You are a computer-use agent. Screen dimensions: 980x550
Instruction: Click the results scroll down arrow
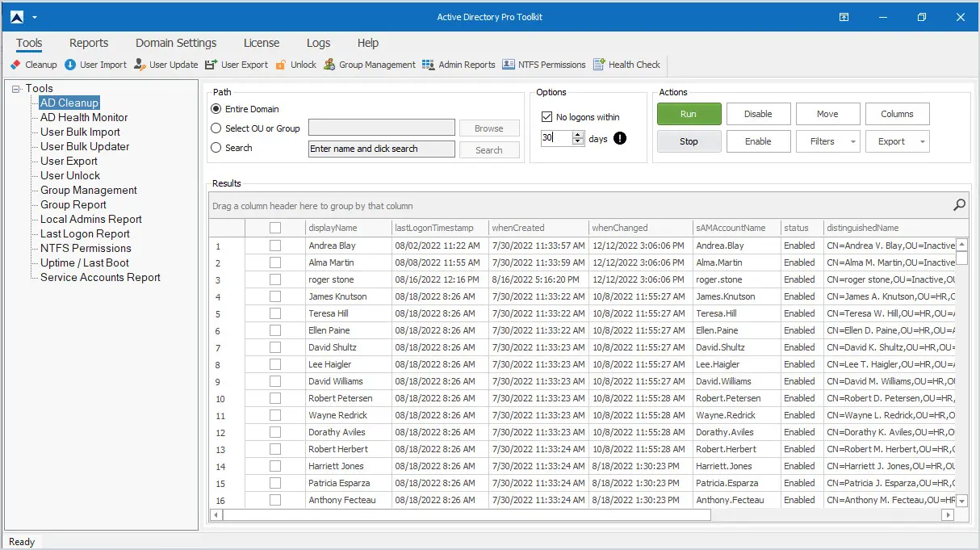pos(961,501)
